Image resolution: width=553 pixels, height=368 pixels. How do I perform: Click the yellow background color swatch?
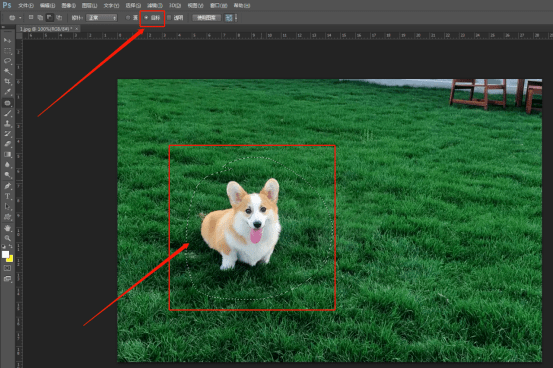[x=10, y=259]
